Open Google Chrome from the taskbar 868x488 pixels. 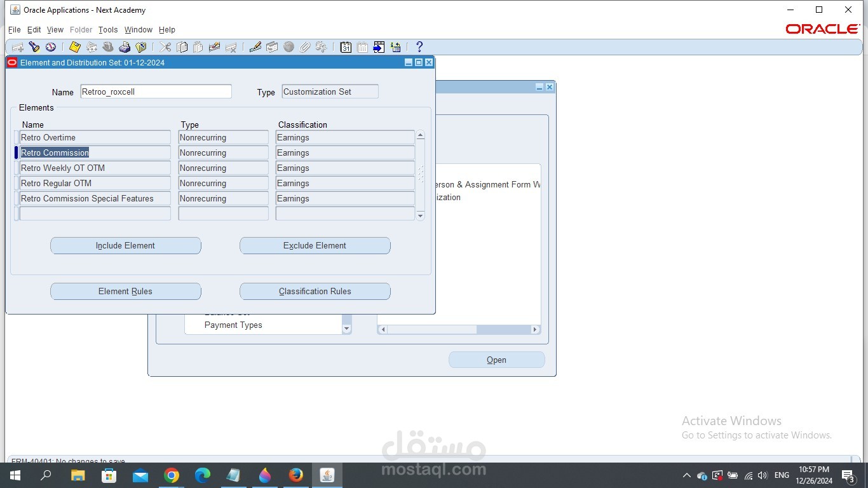tap(171, 475)
